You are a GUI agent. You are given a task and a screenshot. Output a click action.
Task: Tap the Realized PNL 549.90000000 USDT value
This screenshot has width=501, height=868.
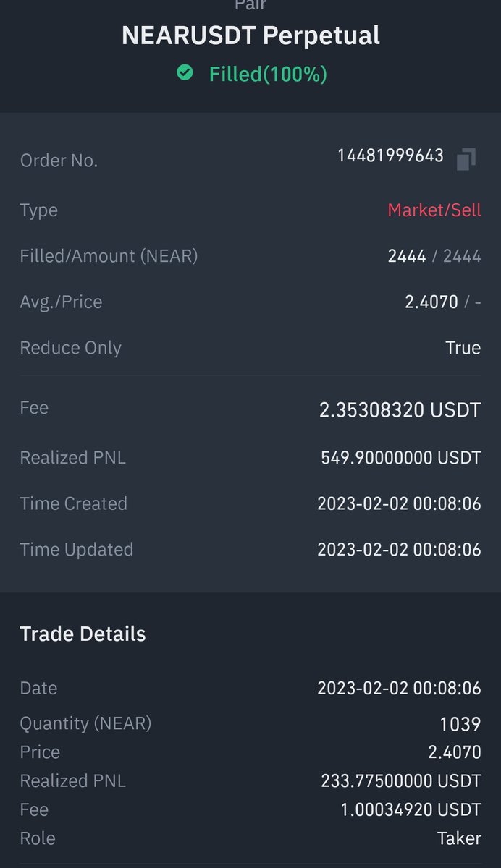click(401, 458)
